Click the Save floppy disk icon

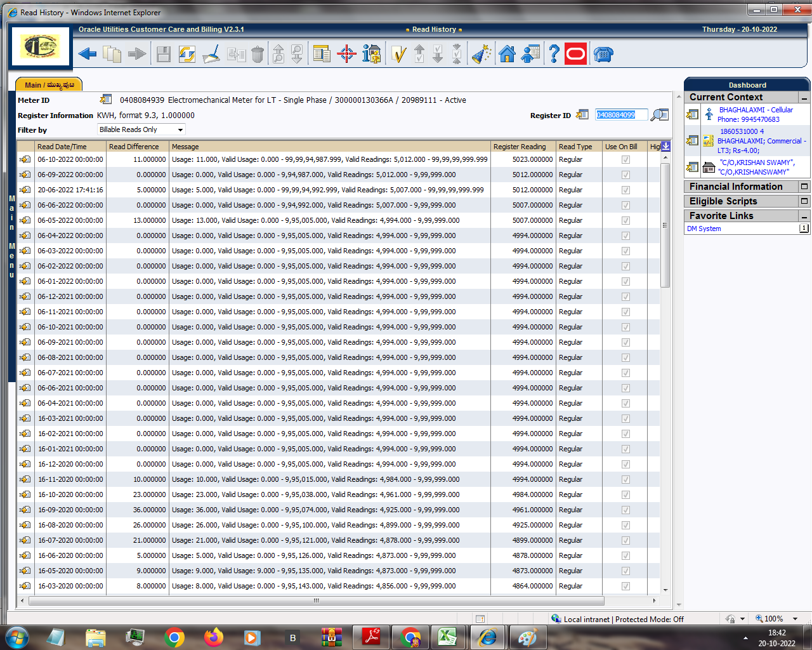pyautogui.click(x=164, y=55)
